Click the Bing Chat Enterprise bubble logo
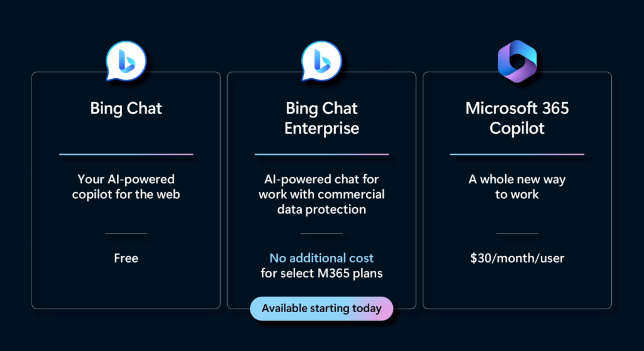 (x=321, y=61)
